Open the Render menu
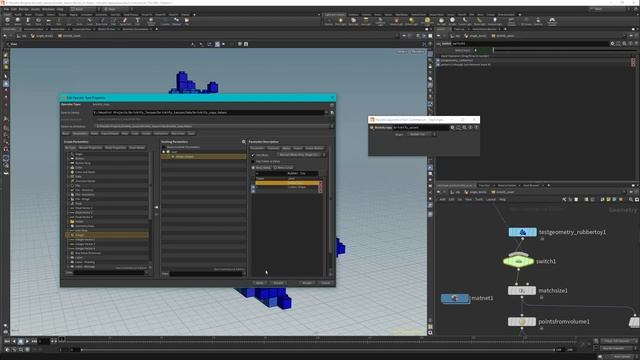 click(24, 9)
